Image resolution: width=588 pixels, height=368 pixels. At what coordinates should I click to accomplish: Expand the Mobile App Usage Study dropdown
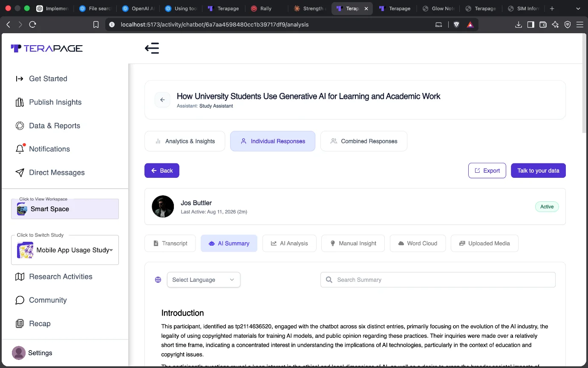click(65, 250)
